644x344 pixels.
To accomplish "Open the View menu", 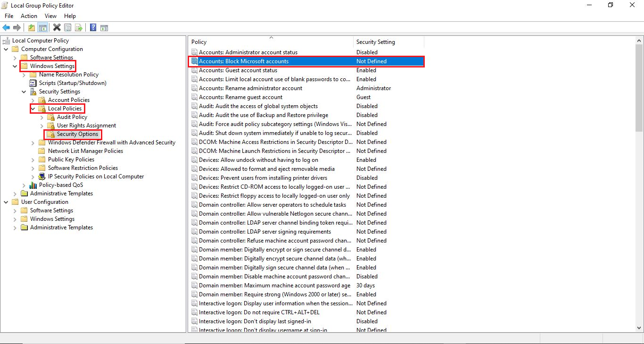I will tap(50, 16).
